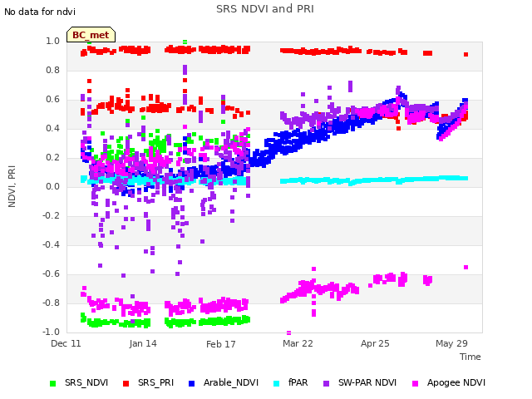Click the 0.2 y-axis tick label
The width and height of the screenshot is (532, 399).
(x=52, y=157)
